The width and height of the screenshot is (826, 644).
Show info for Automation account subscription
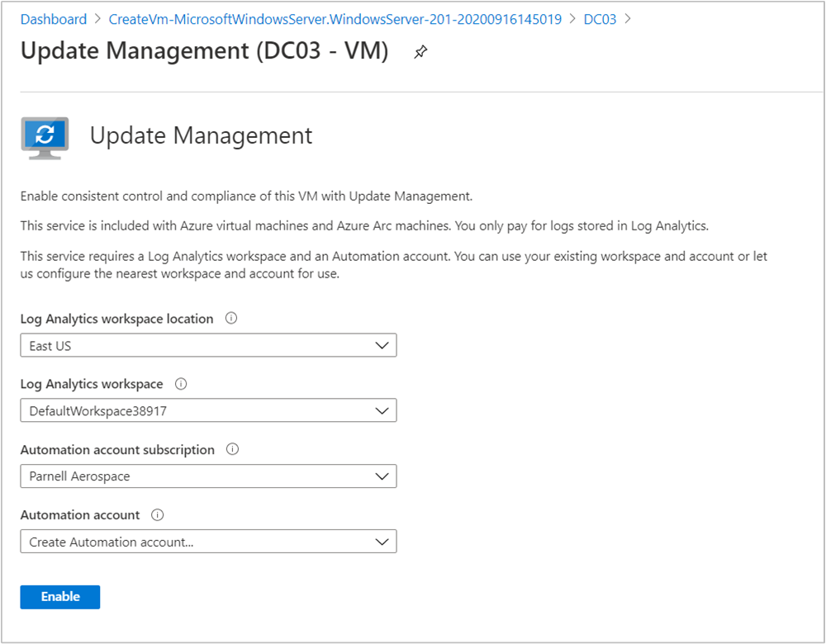point(232,449)
